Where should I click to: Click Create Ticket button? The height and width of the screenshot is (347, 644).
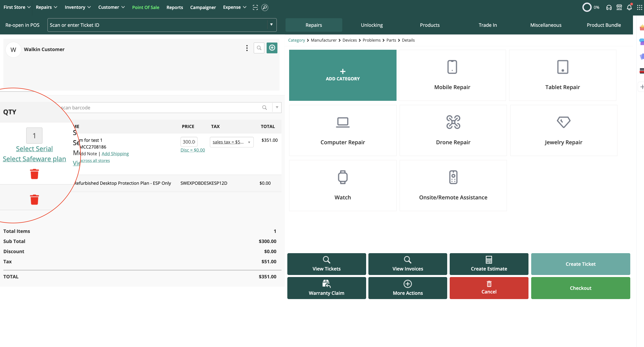click(x=581, y=264)
